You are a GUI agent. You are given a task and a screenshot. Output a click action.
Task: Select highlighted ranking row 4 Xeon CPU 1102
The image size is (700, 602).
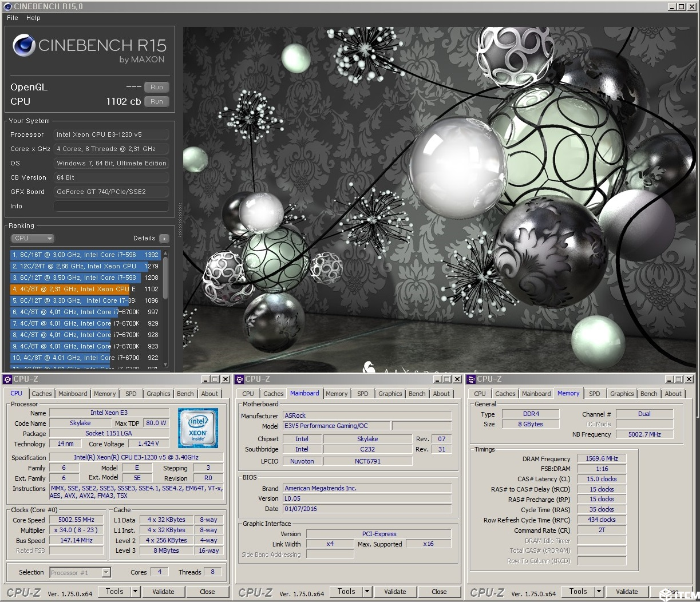click(x=85, y=289)
